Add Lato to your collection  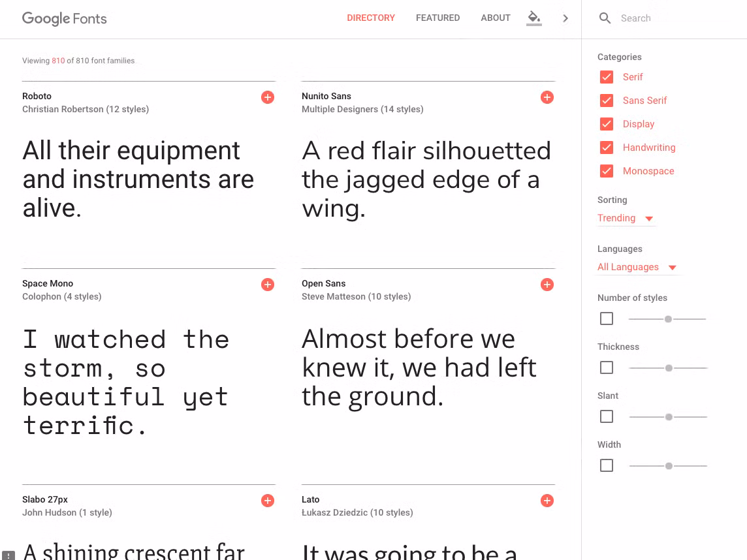[x=547, y=501]
